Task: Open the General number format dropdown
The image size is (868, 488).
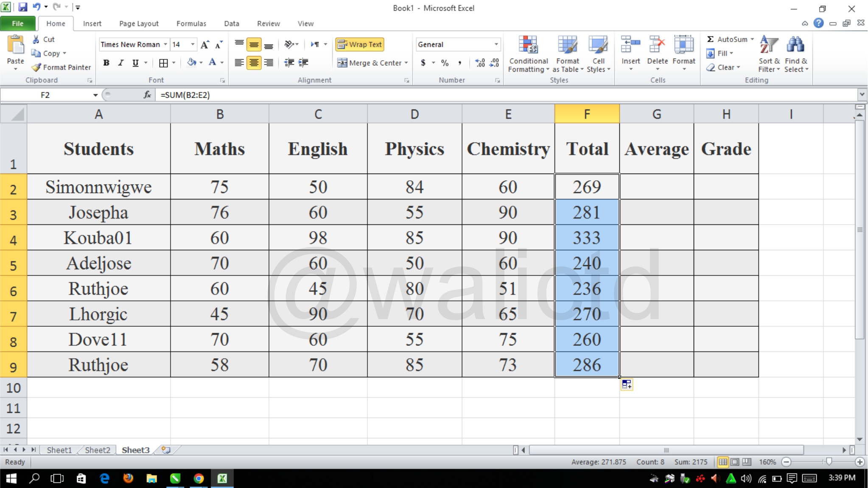Action: pos(496,44)
